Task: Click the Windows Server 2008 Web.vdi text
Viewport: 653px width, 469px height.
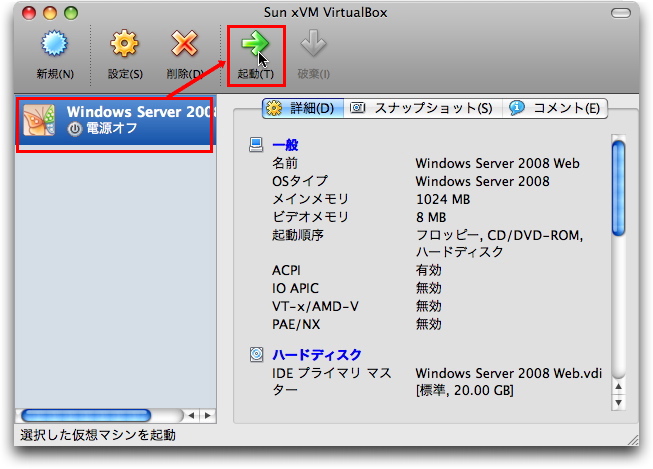Action: (508, 373)
